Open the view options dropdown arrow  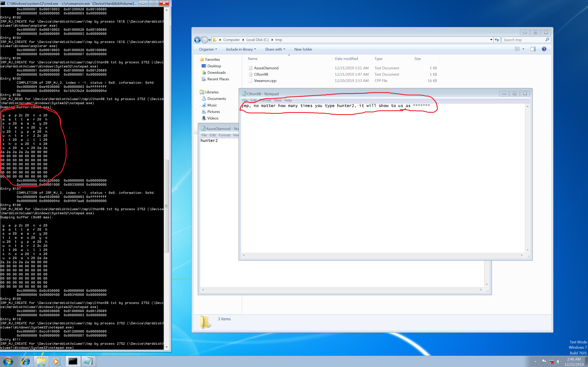pos(523,49)
